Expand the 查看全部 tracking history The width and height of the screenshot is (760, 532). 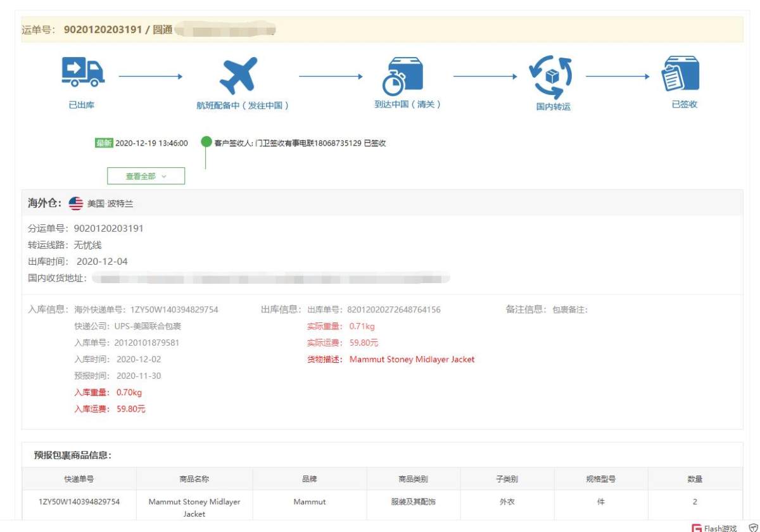pos(146,176)
